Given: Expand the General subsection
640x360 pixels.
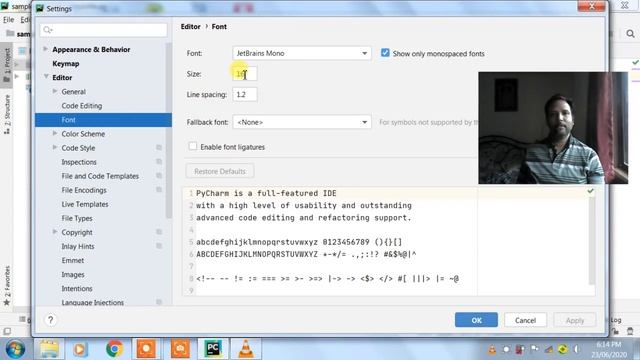Looking at the screenshot, I should pos(55,91).
